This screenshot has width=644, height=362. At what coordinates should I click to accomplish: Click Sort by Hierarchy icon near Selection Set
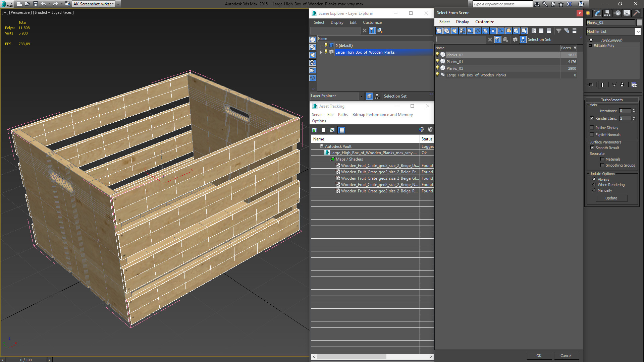click(523, 40)
